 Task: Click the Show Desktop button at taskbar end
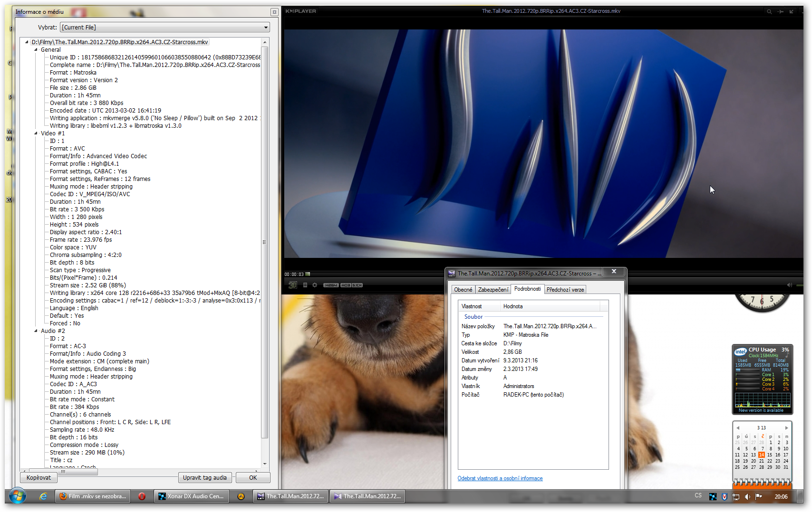point(799,496)
